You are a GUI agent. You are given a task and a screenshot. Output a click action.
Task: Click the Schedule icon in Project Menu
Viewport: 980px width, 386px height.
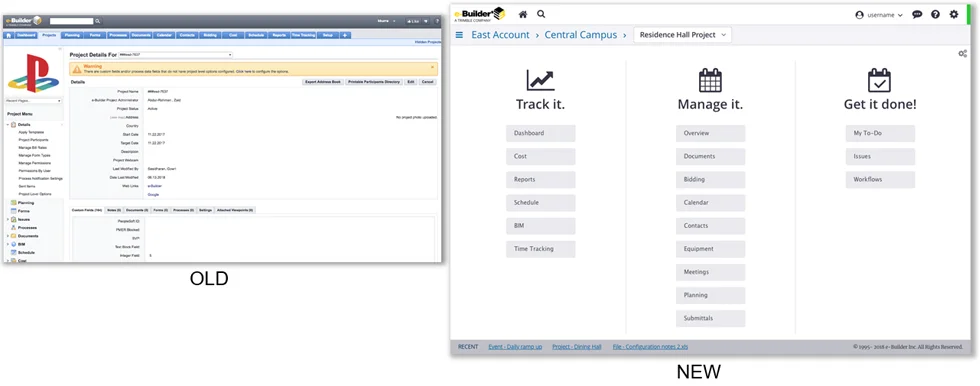[x=14, y=252]
